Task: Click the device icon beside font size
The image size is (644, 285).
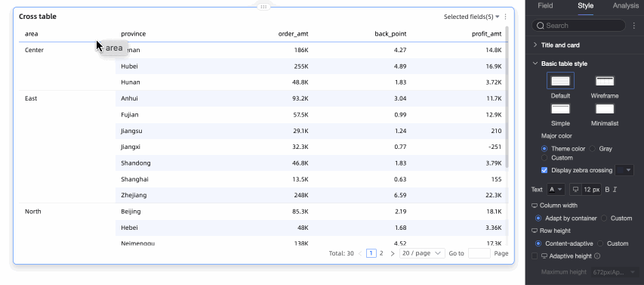Action: pyautogui.click(x=576, y=190)
